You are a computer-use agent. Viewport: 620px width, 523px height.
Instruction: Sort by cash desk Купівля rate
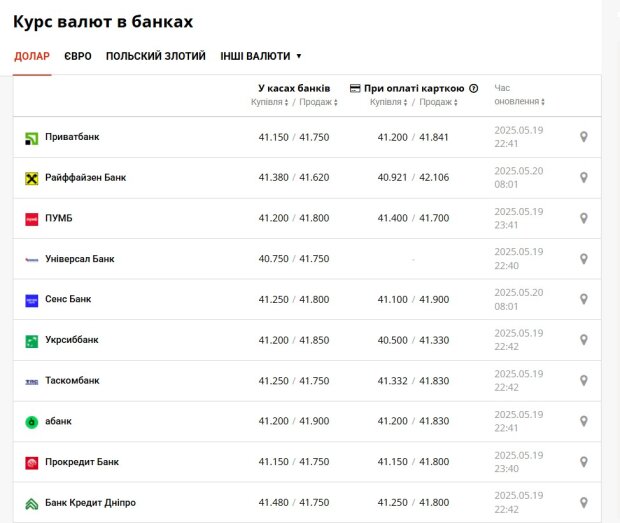click(x=269, y=102)
